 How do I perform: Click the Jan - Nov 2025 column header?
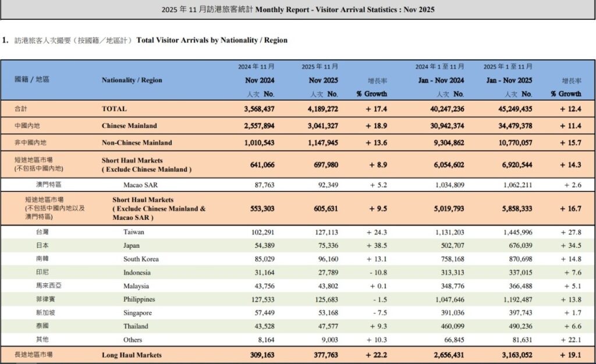point(509,80)
